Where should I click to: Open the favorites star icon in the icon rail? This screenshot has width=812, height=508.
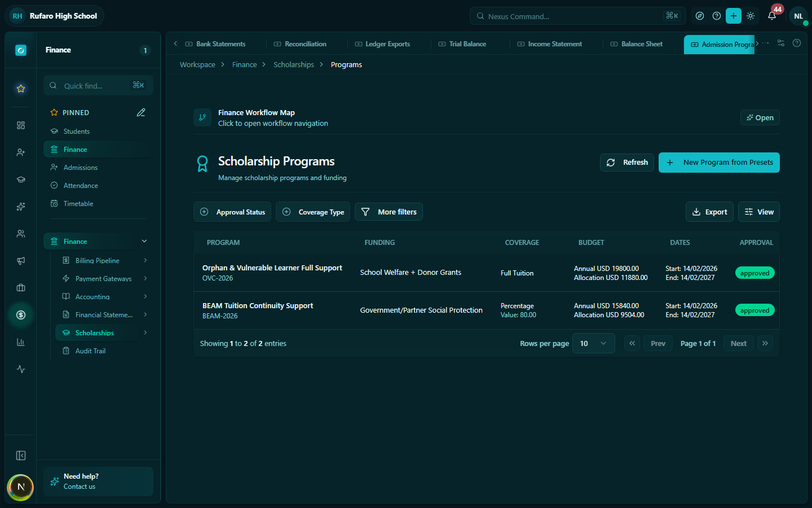21,89
